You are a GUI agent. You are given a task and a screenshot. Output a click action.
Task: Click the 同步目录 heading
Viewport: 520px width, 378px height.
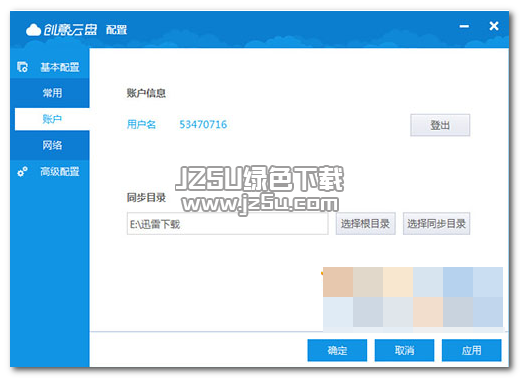[146, 198]
